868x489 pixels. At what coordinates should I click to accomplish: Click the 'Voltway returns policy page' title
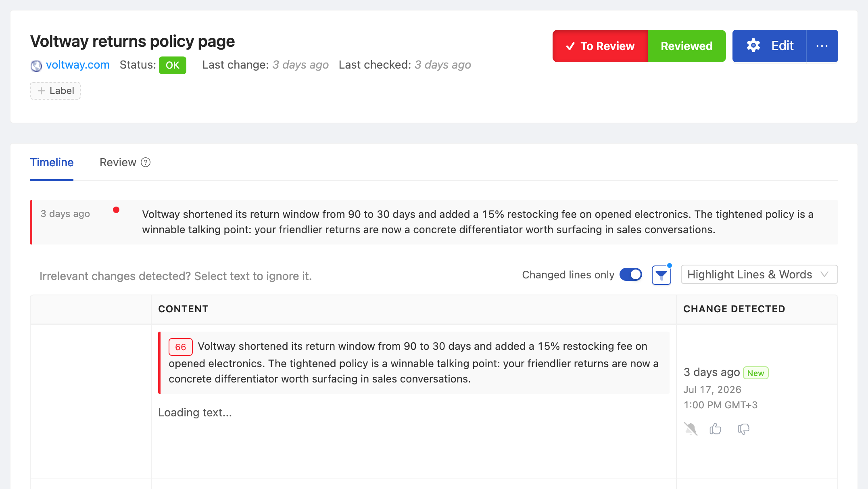132,41
